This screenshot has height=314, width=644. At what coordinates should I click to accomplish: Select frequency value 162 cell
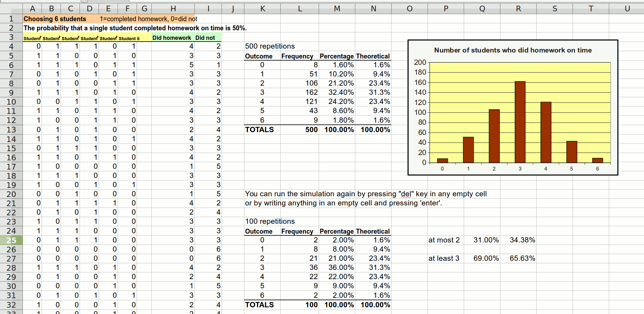pyautogui.click(x=300, y=92)
